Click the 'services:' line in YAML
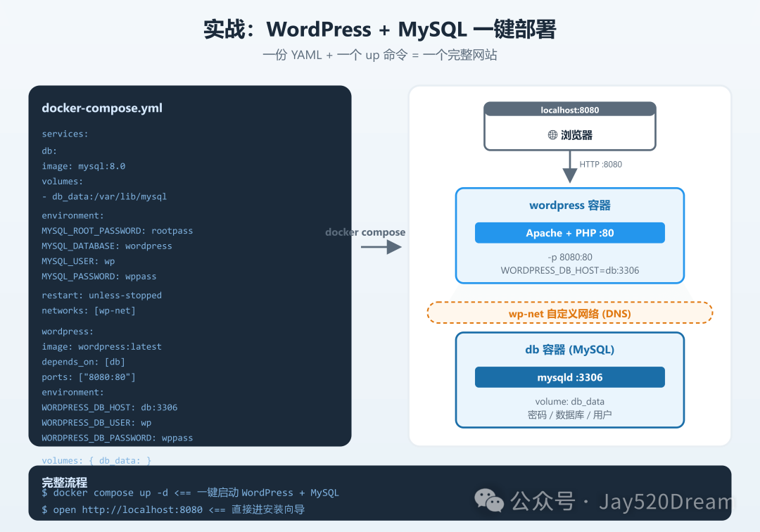Viewport: 760px width, 532px height. coord(65,134)
